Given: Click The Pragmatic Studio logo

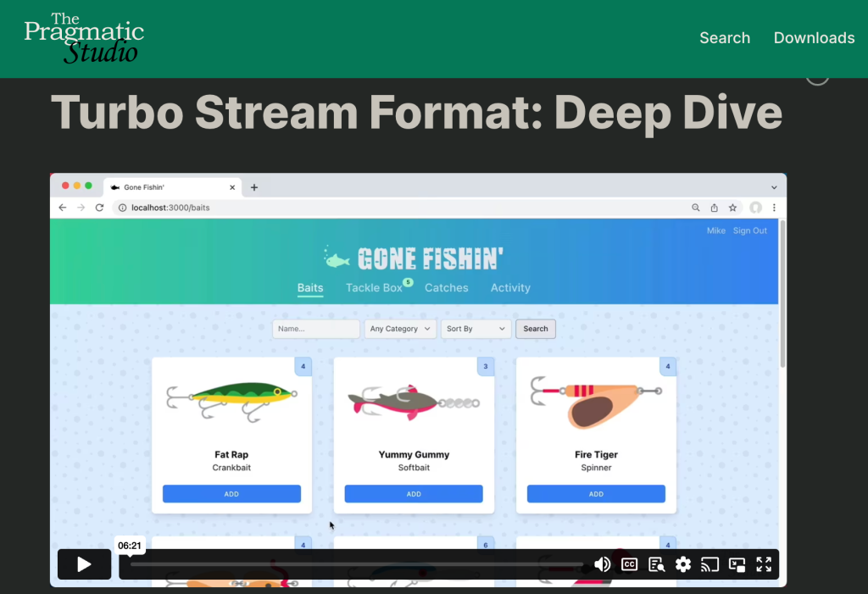Looking at the screenshot, I should [84, 37].
